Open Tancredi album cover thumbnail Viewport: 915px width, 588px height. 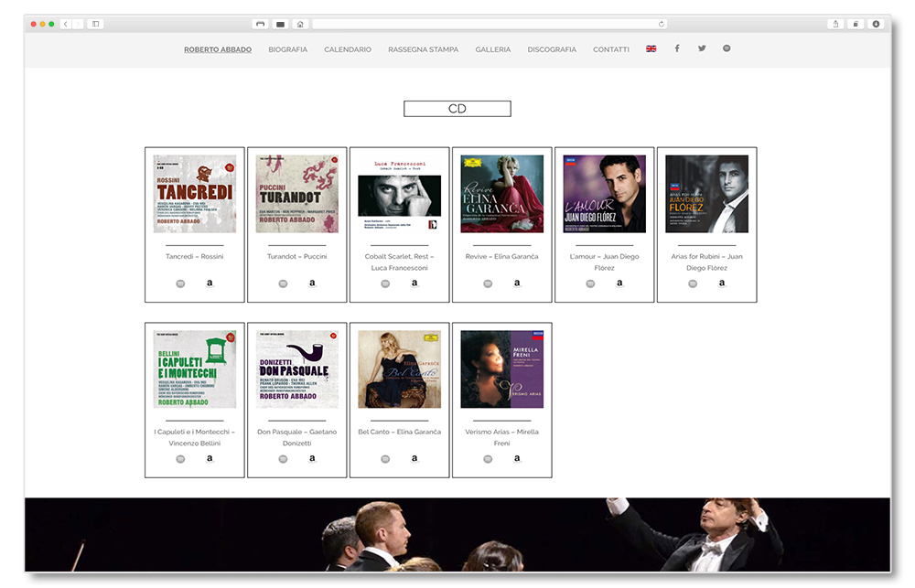(x=195, y=194)
